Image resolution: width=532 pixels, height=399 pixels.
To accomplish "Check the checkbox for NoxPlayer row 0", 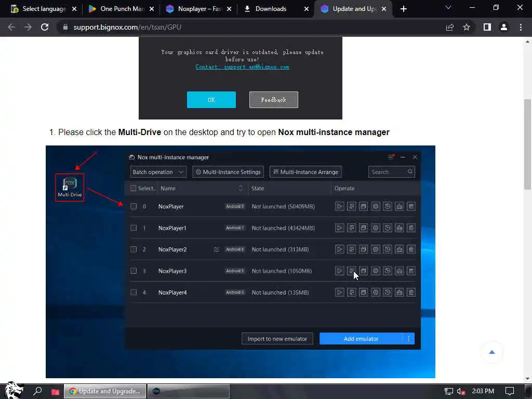I will tap(134, 206).
